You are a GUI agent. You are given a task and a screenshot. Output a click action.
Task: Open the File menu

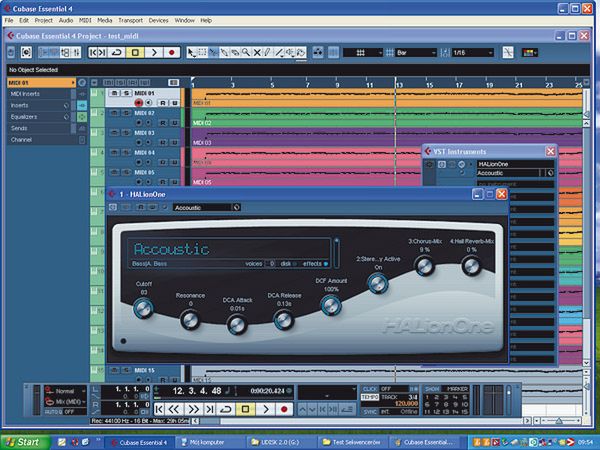click(x=9, y=20)
